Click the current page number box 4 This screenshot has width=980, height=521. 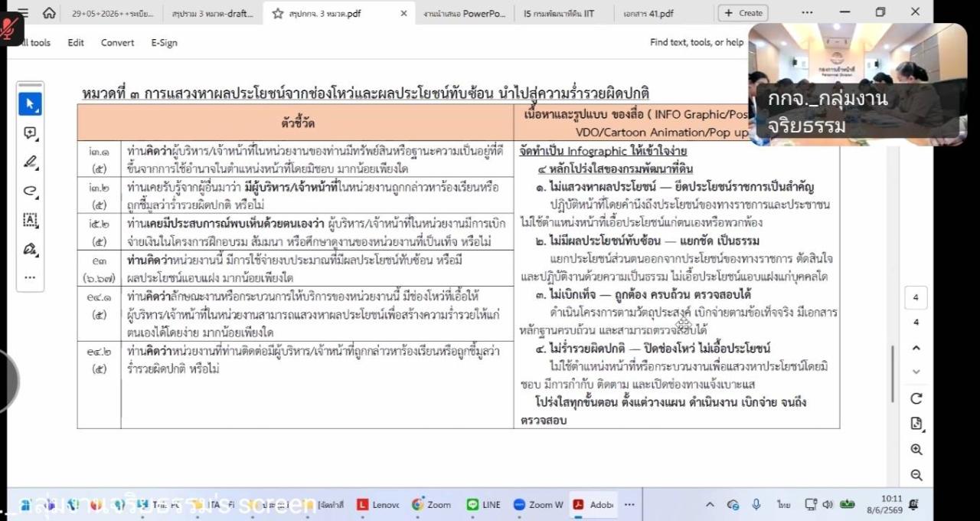pos(916,298)
